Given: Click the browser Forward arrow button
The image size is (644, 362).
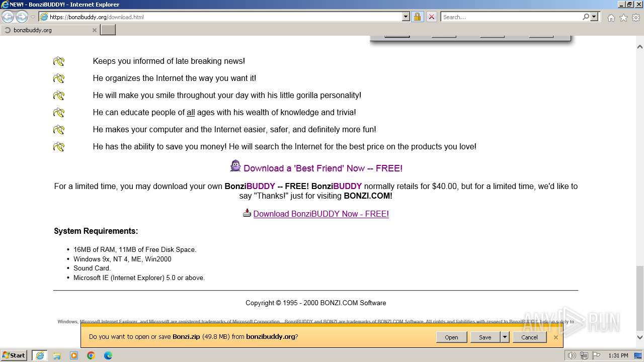Looking at the screenshot, I should (x=22, y=17).
